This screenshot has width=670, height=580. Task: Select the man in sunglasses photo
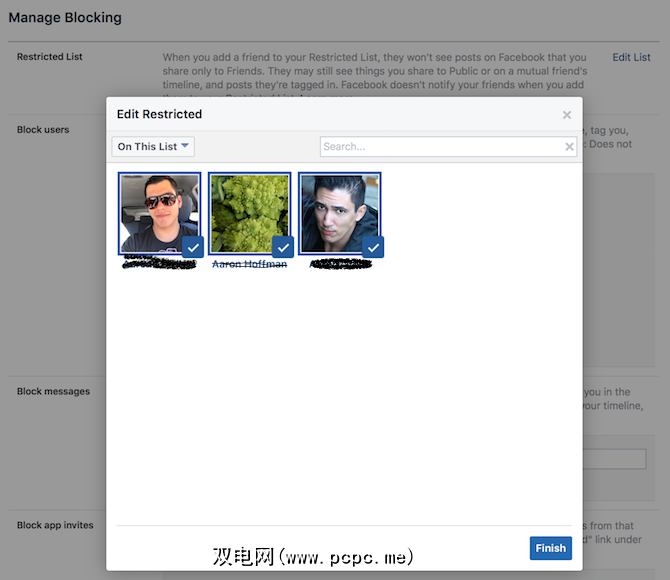click(x=159, y=214)
